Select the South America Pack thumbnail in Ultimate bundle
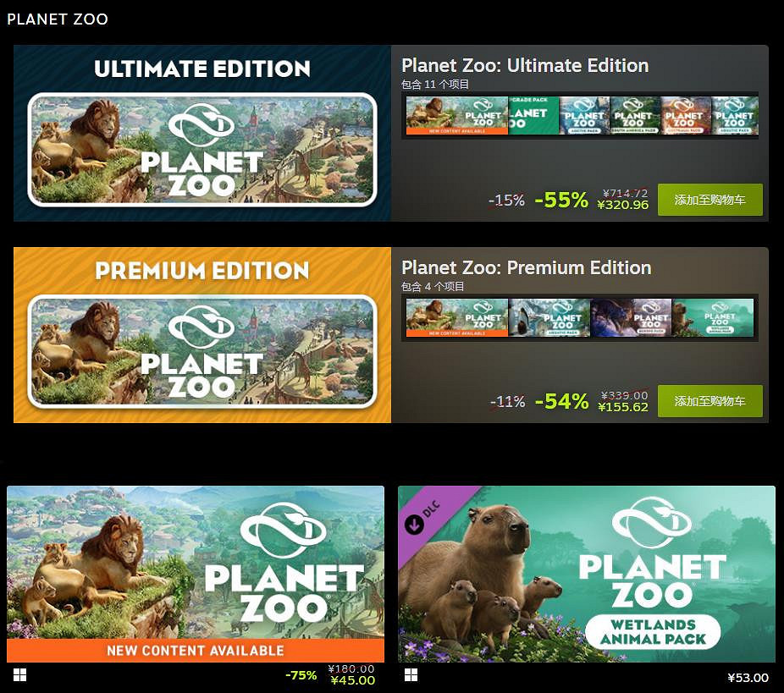This screenshot has height=693, width=784. [x=635, y=115]
